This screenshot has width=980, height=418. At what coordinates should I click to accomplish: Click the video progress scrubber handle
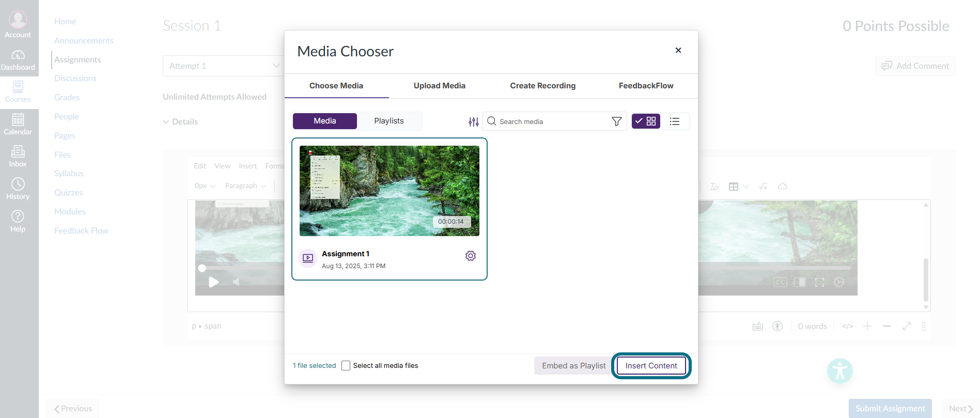(202, 268)
